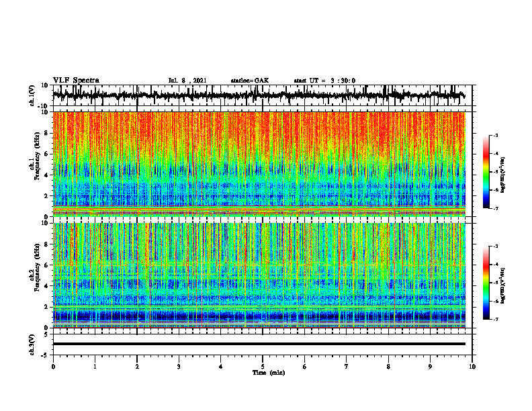Click the "Time (min)" x-axis label

(269, 373)
